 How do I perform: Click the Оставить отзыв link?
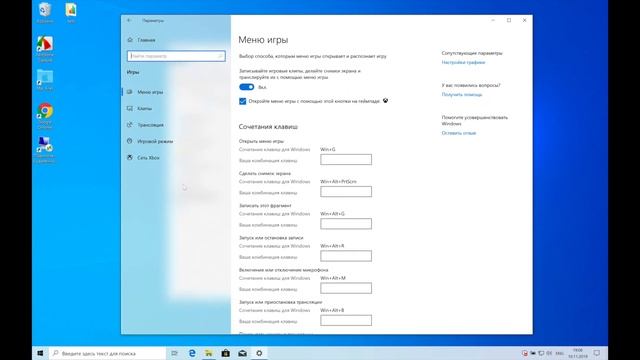click(x=459, y=133)
